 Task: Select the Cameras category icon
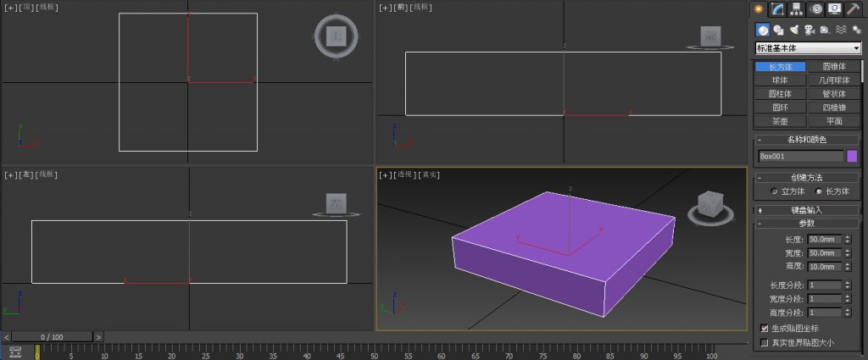tap(810, 30)
